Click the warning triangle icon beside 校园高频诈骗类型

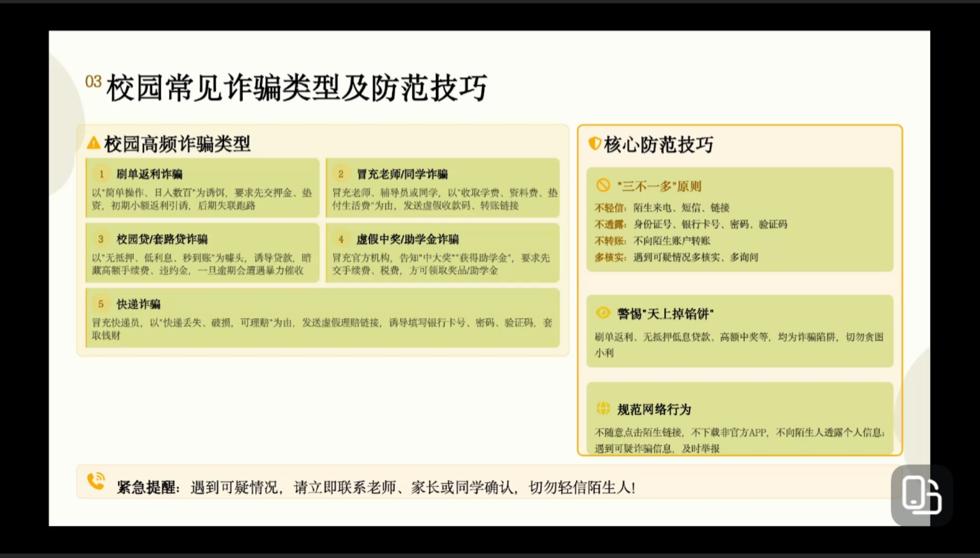93,143
